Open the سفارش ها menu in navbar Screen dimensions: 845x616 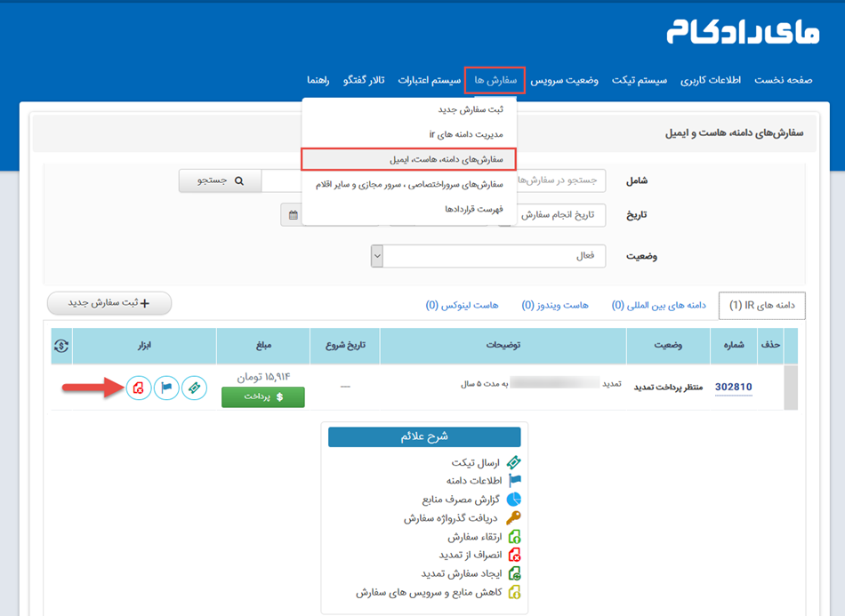(495, 80)
